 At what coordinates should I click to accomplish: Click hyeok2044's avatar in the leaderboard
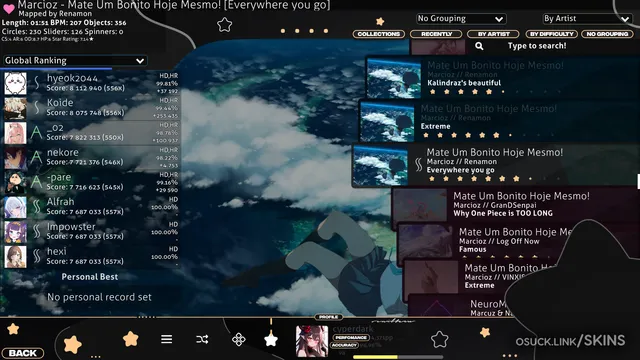click(15, 83)
